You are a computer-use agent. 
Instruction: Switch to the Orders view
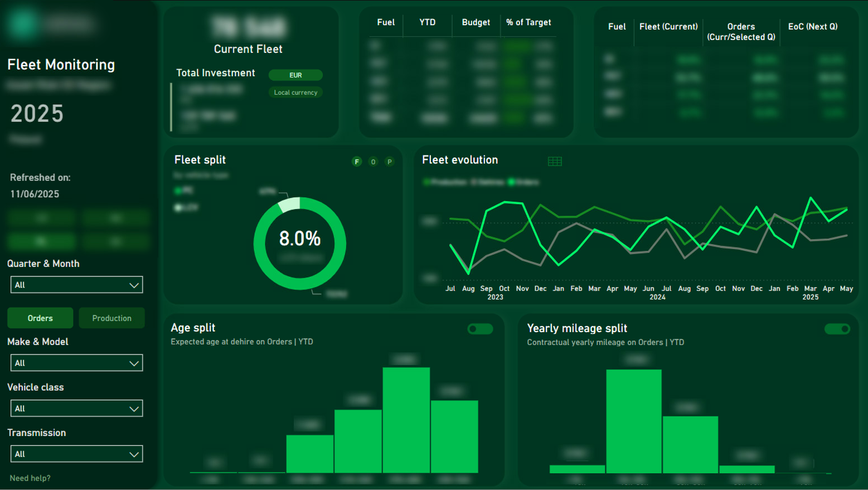(x=40, y=318)
